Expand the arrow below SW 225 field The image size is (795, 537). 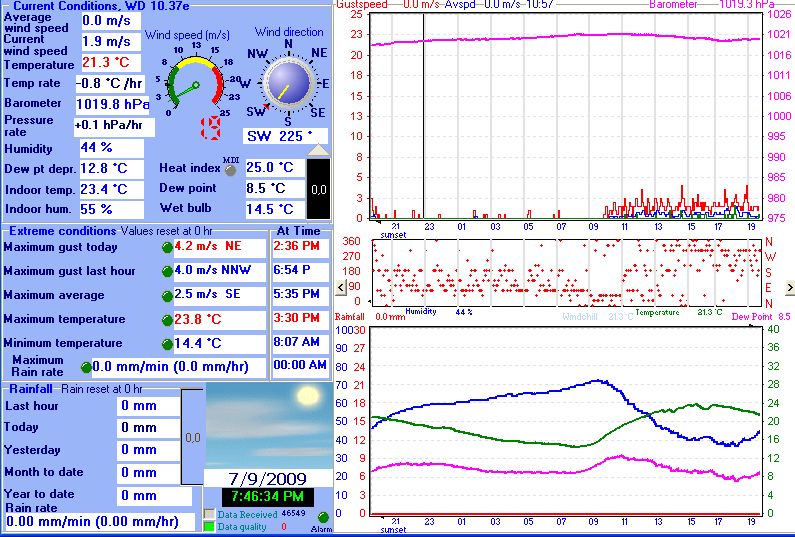pyautogui.click(x=317, y=150)
